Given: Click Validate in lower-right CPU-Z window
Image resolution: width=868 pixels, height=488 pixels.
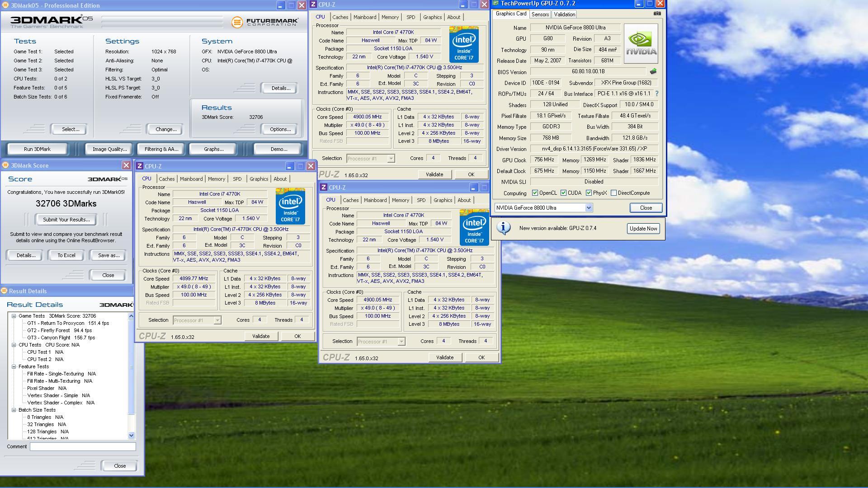Looking at the screenshot, I should pos(444,357).
